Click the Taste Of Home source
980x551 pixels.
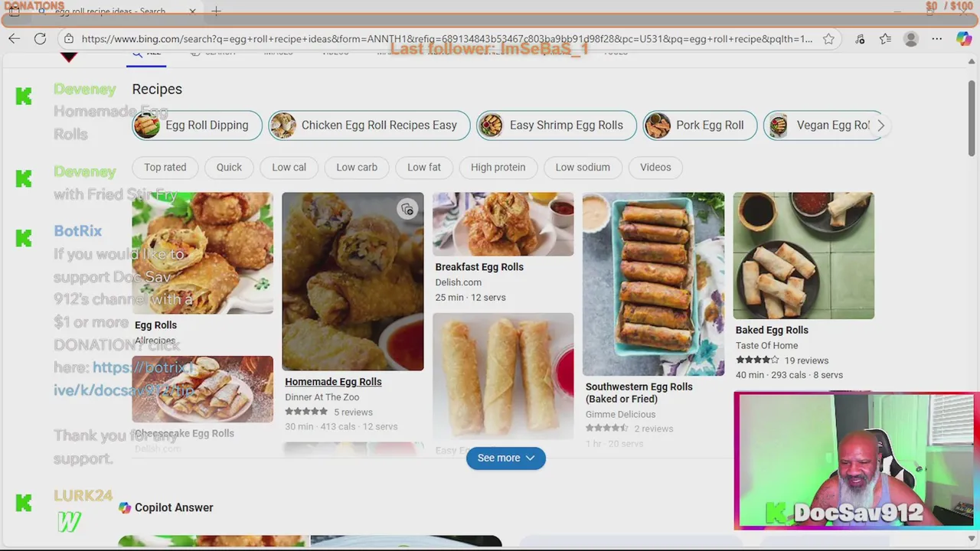766,345
